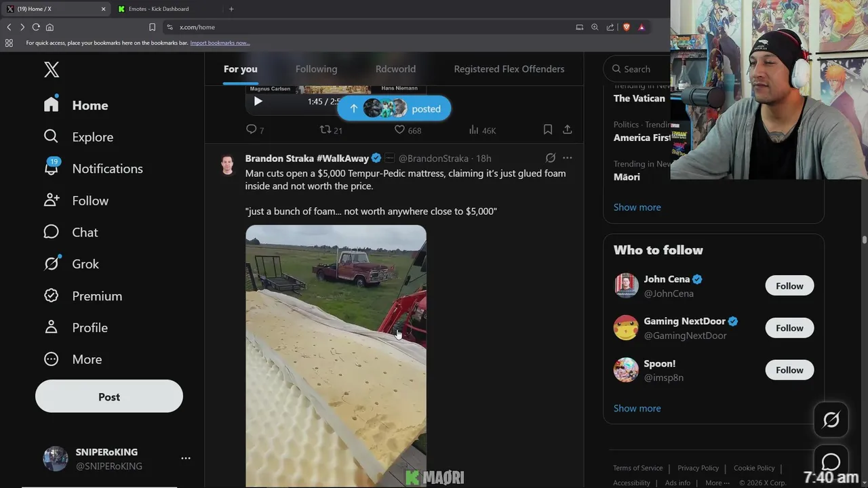Click the page vertical scrollbar thumb
The height and width of the screenshot is (488, 868).
coord(865,239)
